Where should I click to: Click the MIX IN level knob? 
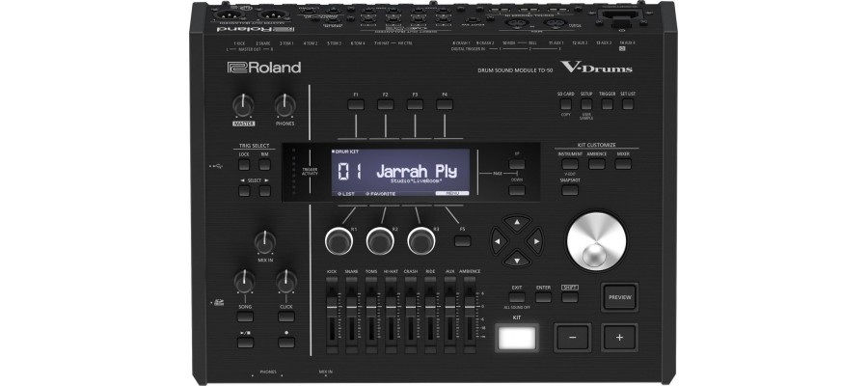click(265, 242)
